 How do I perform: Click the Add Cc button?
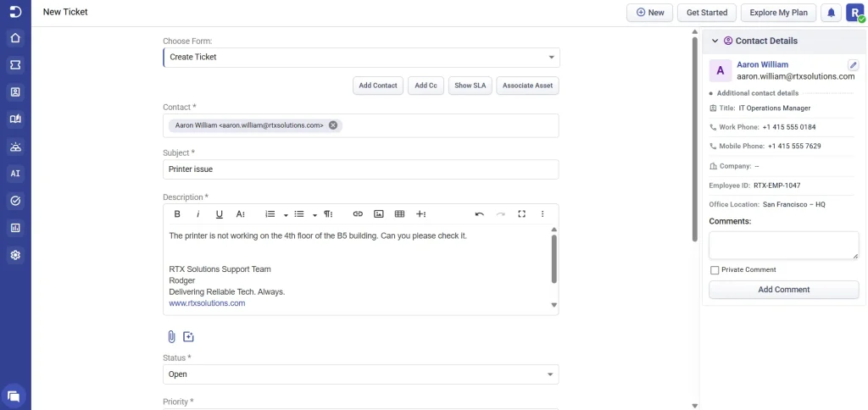tap(426, 86)
